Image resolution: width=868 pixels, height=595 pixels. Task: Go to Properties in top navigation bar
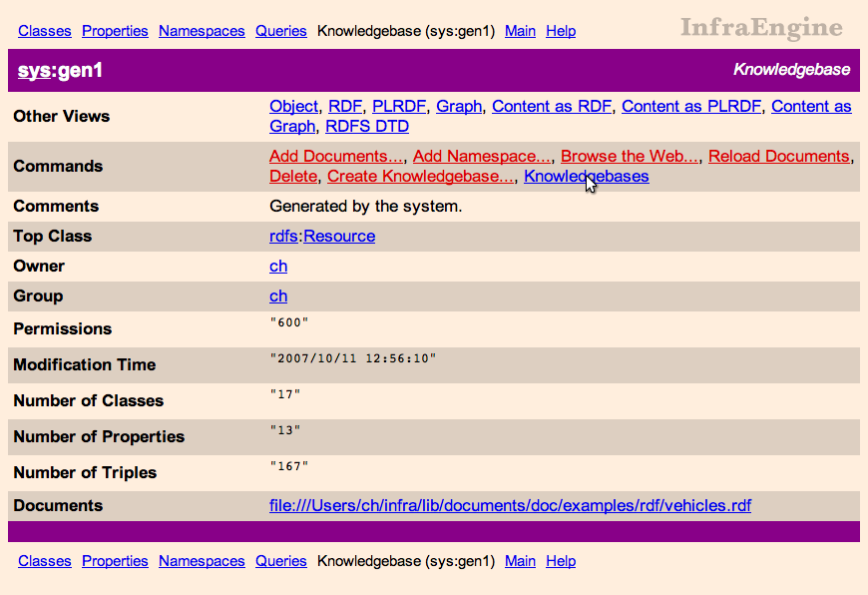[115, 31]
